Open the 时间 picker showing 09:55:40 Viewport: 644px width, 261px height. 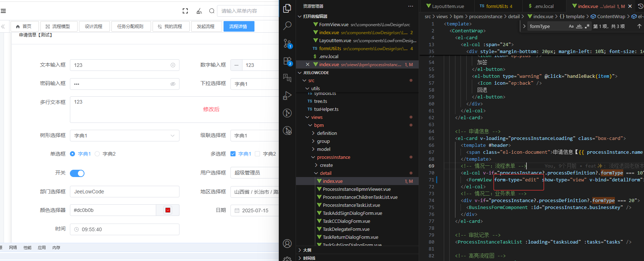(x=125, y=229)
